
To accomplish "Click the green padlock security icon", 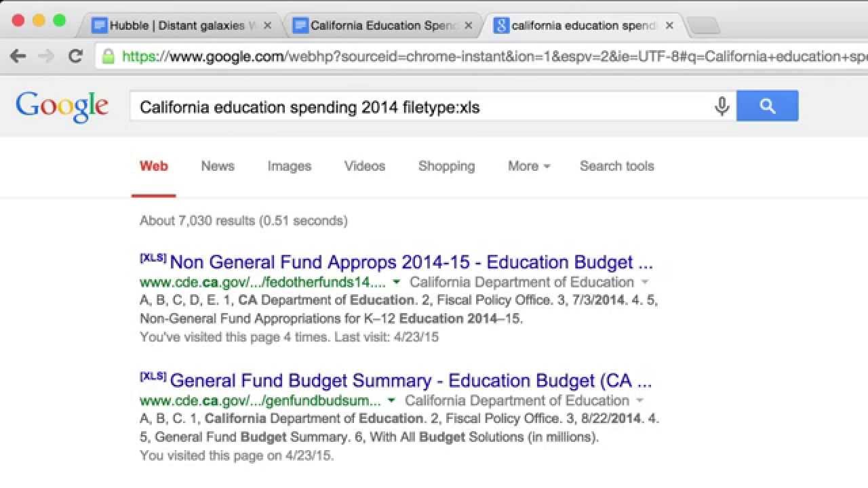I will pyautogui.click(x=108, y=56).
